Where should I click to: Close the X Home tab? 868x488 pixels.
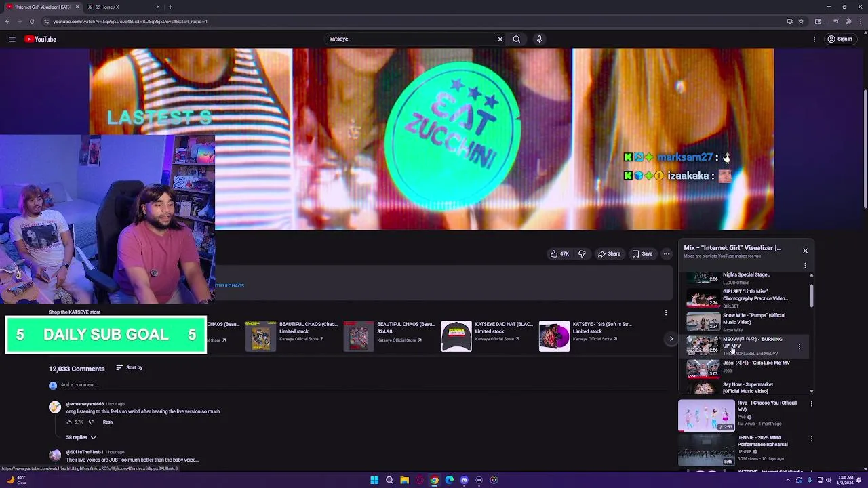[x=158, y=7]
